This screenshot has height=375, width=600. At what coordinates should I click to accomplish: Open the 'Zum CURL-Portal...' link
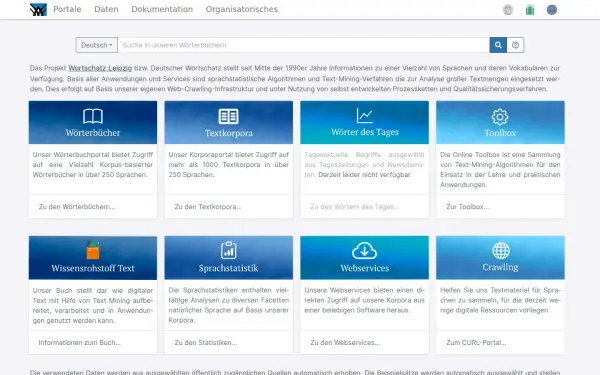coord(476,342)
